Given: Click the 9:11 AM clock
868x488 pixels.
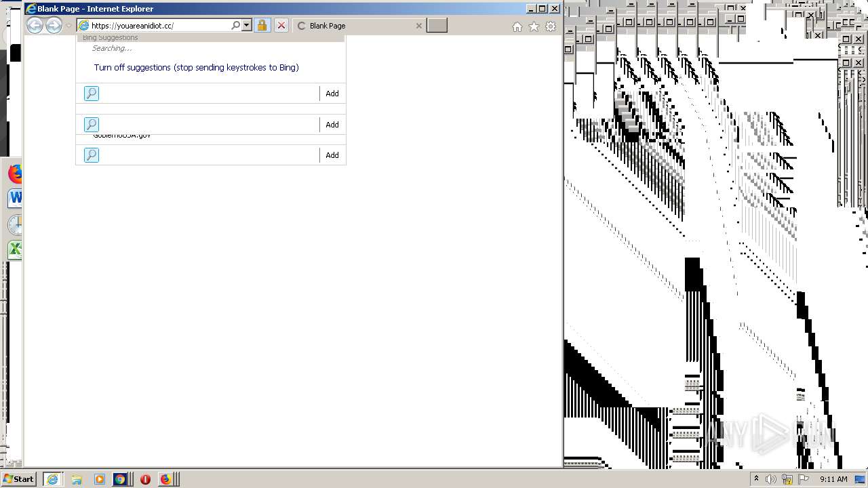Looking at the screenshot, I should pos(833,479).
